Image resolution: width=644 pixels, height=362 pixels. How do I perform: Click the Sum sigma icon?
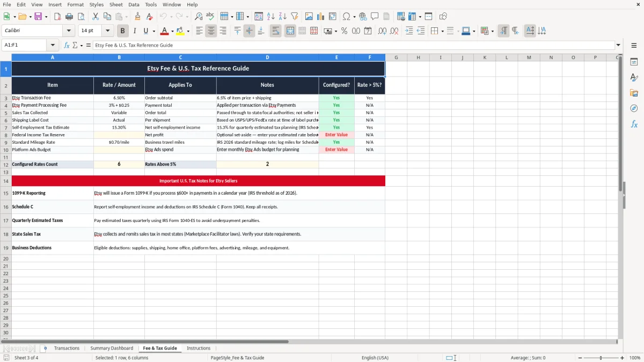75,46
